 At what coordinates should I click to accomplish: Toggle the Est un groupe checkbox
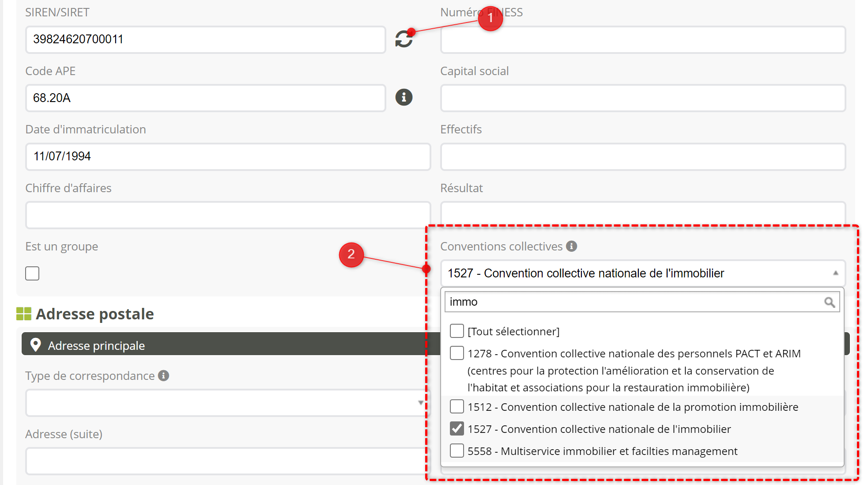tap(32, 273)
